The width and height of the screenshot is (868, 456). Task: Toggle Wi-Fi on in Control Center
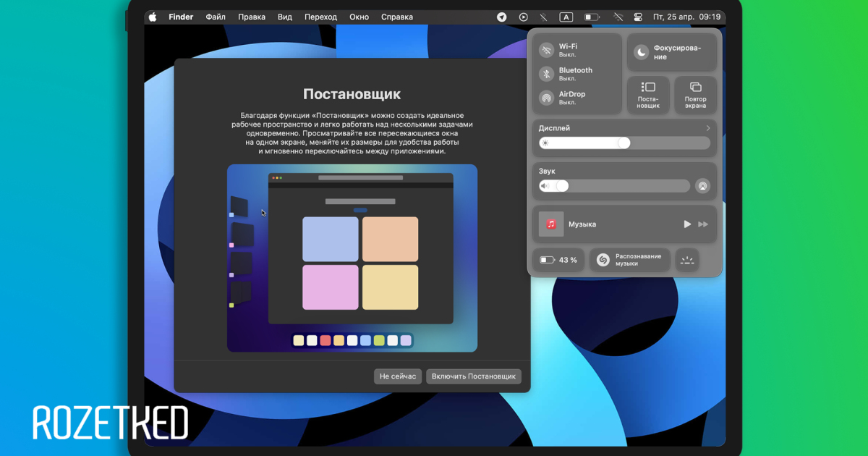point(547,50)
